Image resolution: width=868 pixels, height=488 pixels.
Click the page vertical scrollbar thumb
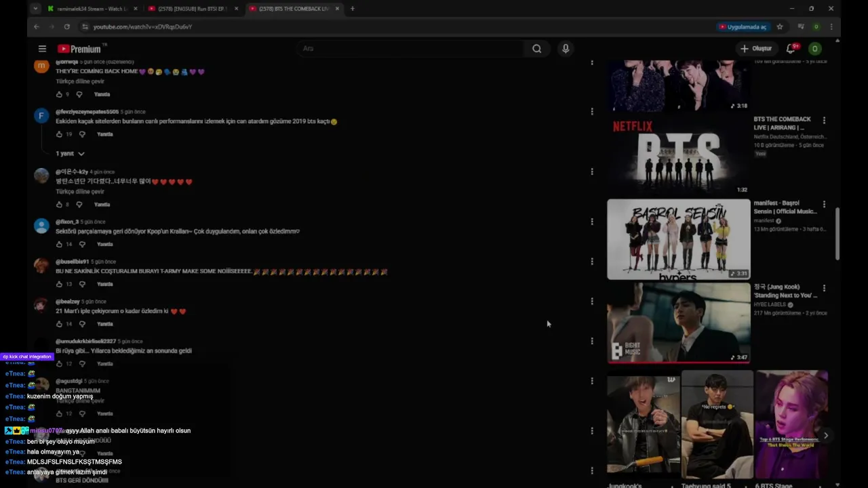(837, 233)
